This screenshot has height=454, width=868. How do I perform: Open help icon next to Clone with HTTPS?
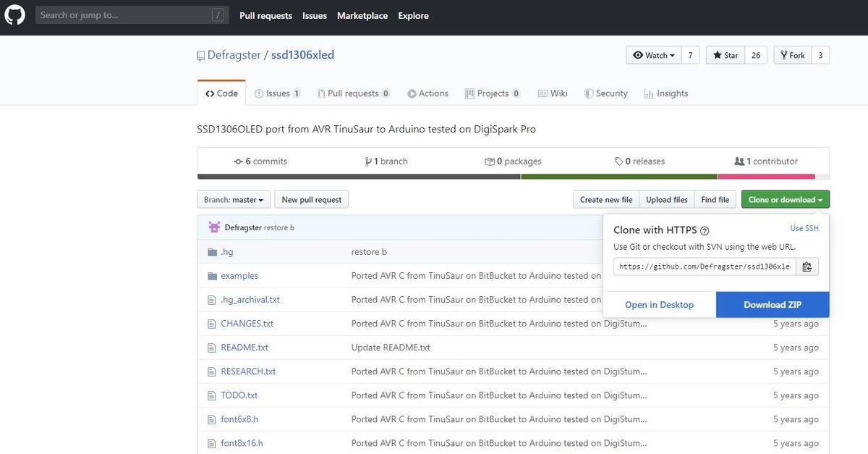[705, 231]
